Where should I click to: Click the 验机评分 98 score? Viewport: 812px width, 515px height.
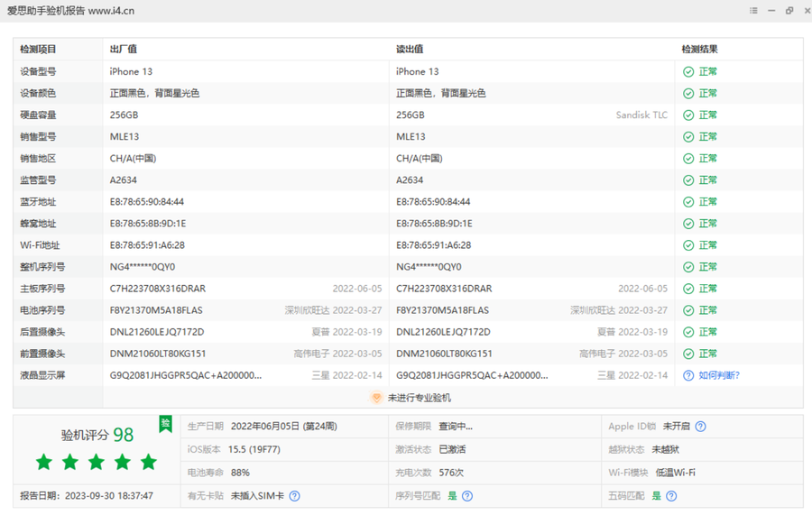click(x=97, y=435)
